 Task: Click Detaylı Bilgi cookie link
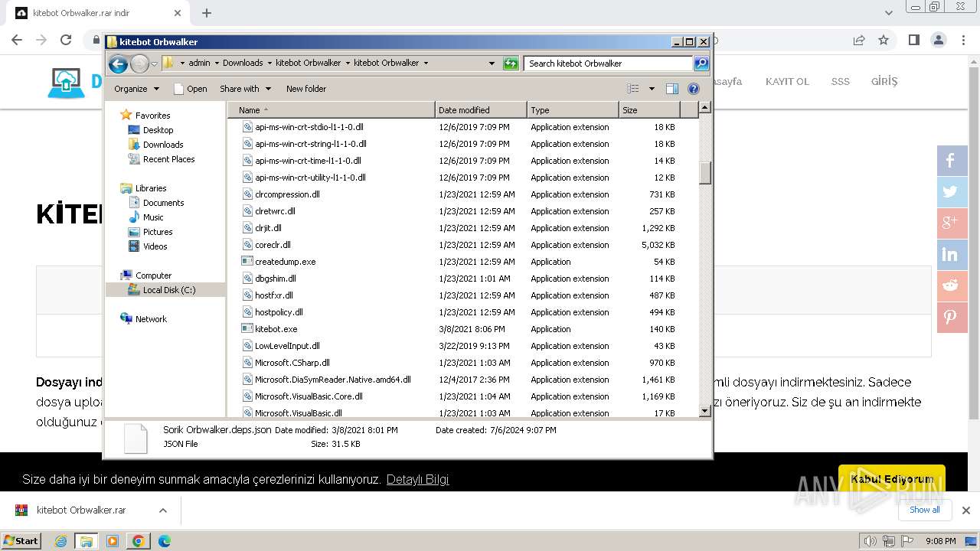pyautogui.click(x=417, y=480)
